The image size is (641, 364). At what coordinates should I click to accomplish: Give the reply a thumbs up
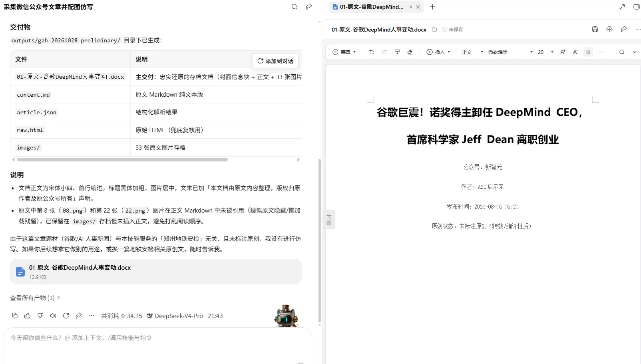click(x=28, y=316)
